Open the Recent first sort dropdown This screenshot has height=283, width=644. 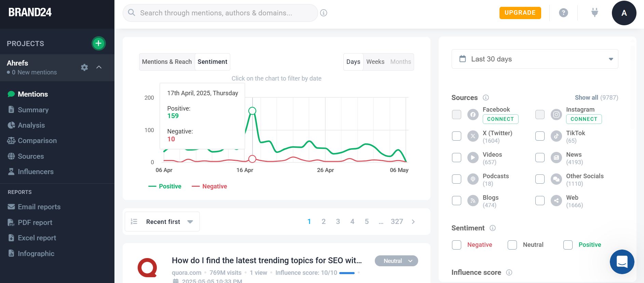[162, 222]
